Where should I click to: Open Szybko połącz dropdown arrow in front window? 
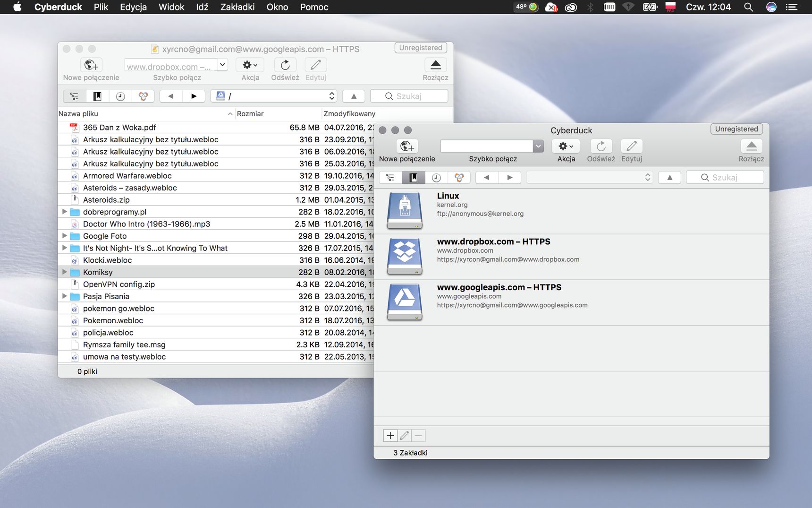point(538,146)
